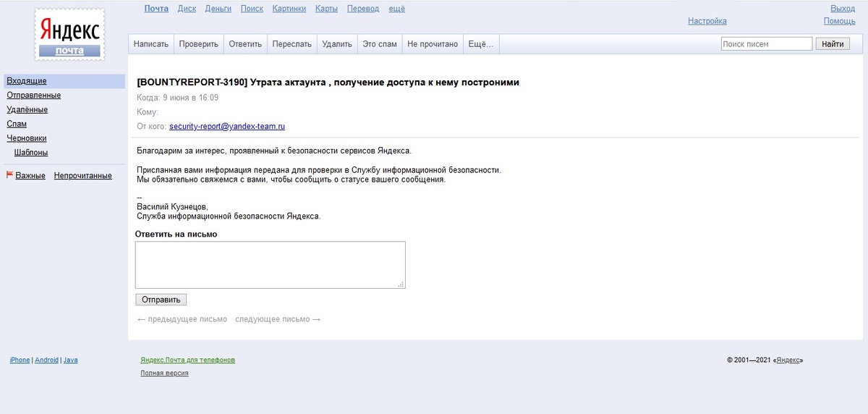Open the Настройка settings link

[x=707, y=21]
